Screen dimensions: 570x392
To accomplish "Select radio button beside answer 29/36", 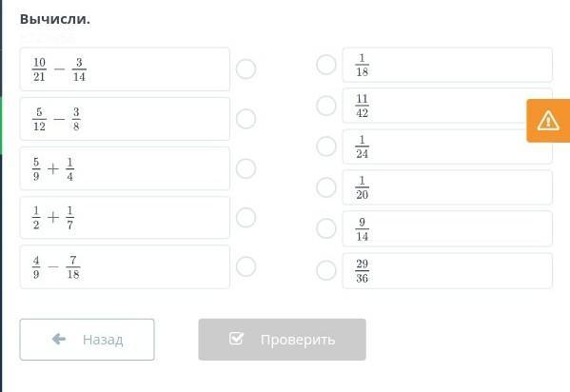I will point(326,270).
